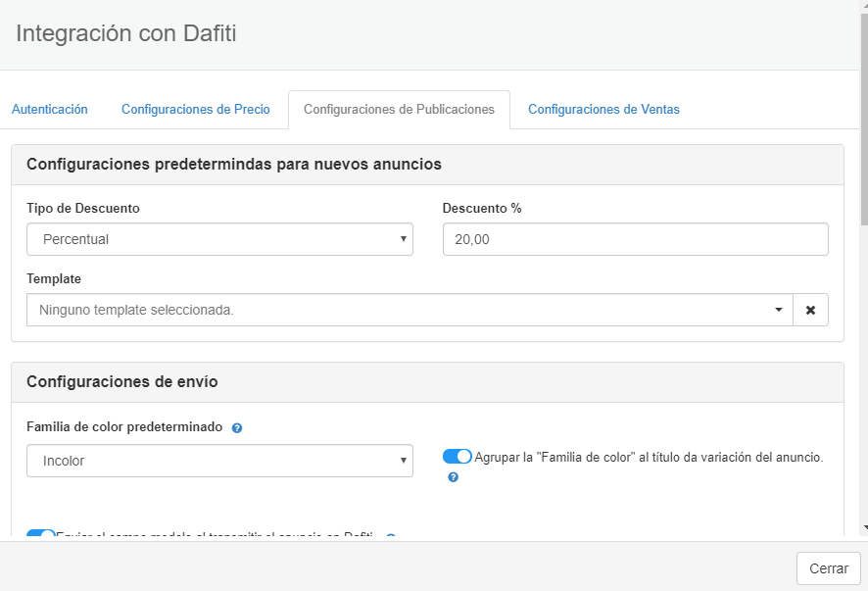This screenshot has height=591, width=868.
Task: Click 'Configuraciones predetermindas para nuevos anuncios' heading
Action: pyautogui.click(x=234, y=164)
